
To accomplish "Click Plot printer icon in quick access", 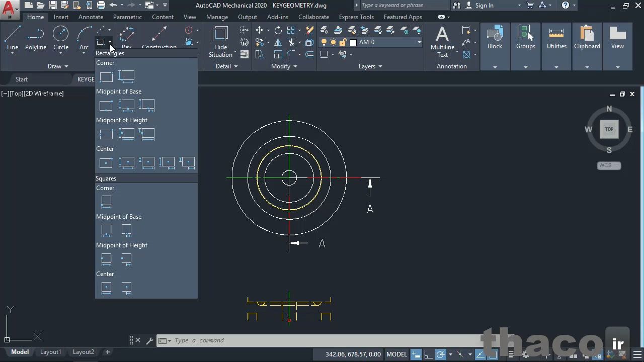I will pyautogui.click(x=101, y=6).
